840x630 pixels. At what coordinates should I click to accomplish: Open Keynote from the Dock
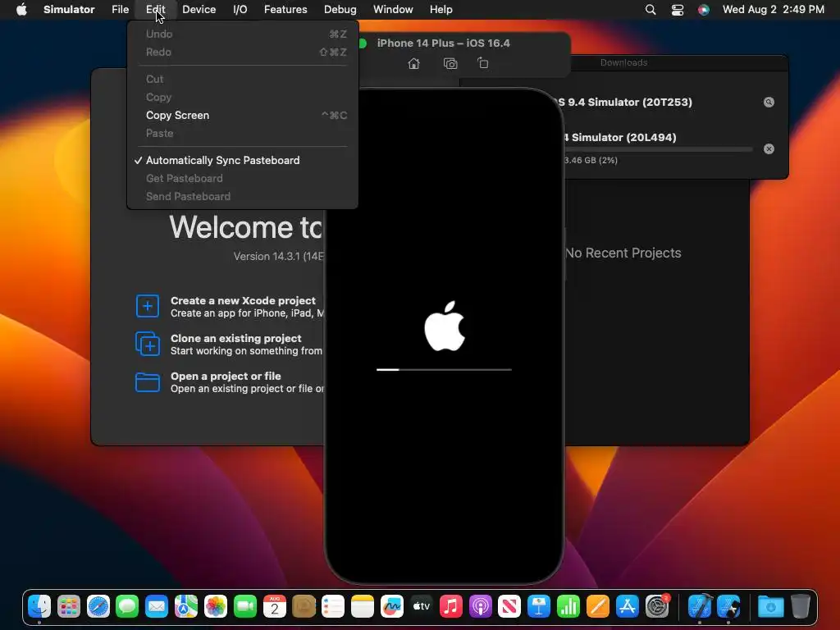(x=538, y=606)
